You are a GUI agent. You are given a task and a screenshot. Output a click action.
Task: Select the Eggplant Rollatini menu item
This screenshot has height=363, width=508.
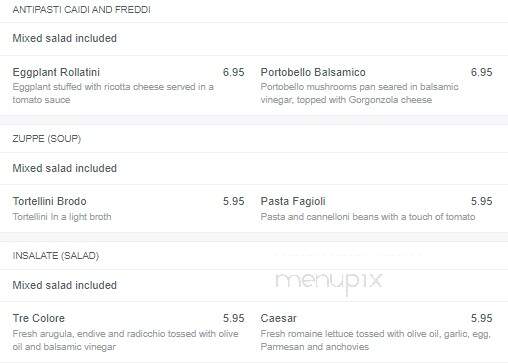pyautogui.click(x=56, y=72)
